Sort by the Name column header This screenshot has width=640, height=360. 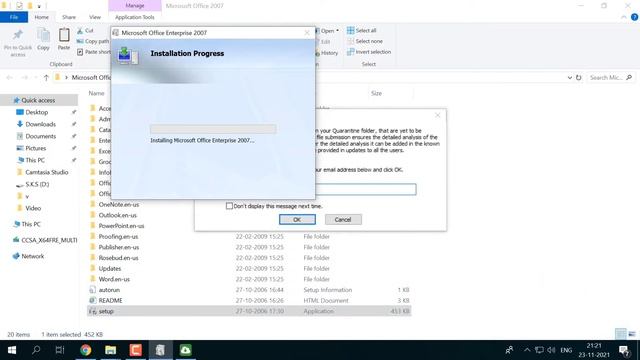[97, 93]
